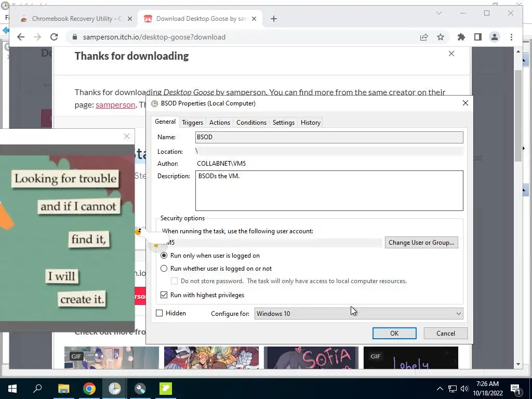The height and width of the screenshot is (399, 532).
Task: Select the General tab
Action: coord(165,122)
